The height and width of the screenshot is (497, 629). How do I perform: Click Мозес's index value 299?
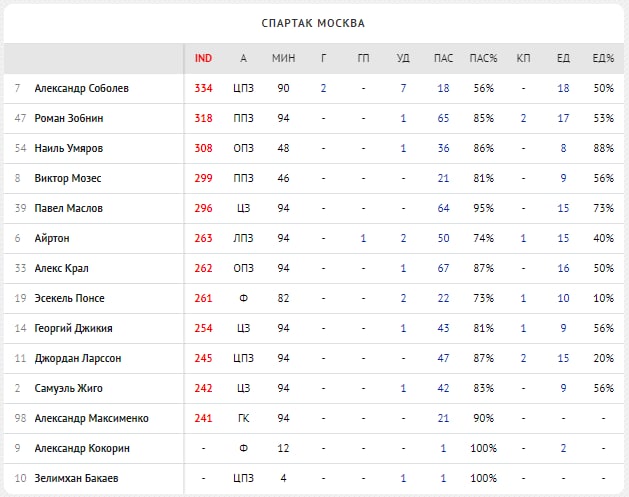(203, 178)
